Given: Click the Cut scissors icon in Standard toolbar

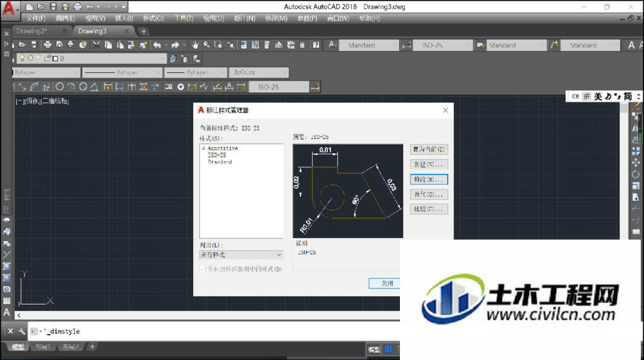Looking at the screenshot, I should click(x=97, y=44).
